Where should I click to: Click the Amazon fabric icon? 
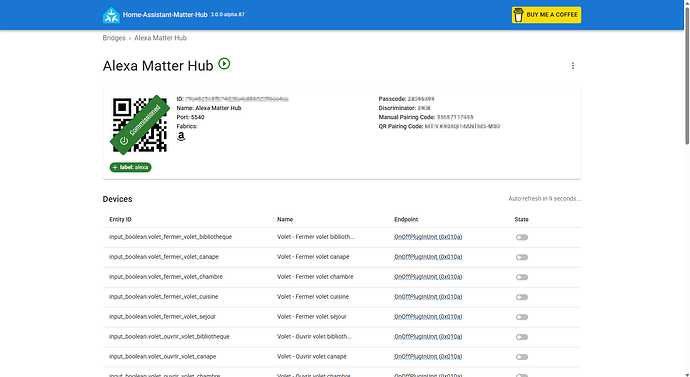[x=181, y=136]
